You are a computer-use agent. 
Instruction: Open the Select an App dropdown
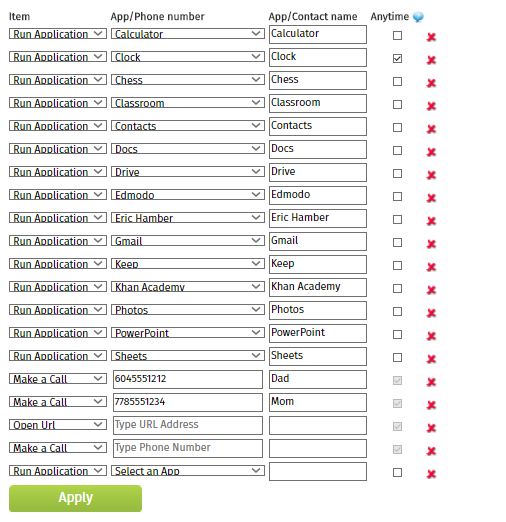[188, 471]
